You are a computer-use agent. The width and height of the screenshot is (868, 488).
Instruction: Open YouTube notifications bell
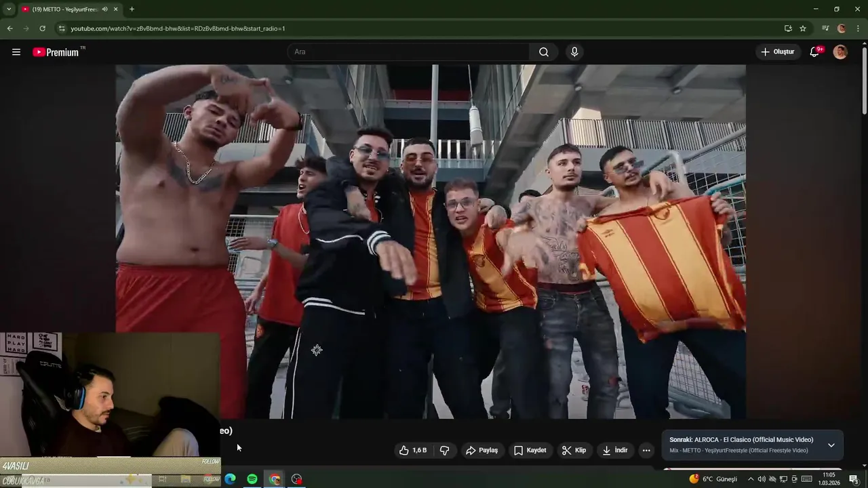coord(815,52)
